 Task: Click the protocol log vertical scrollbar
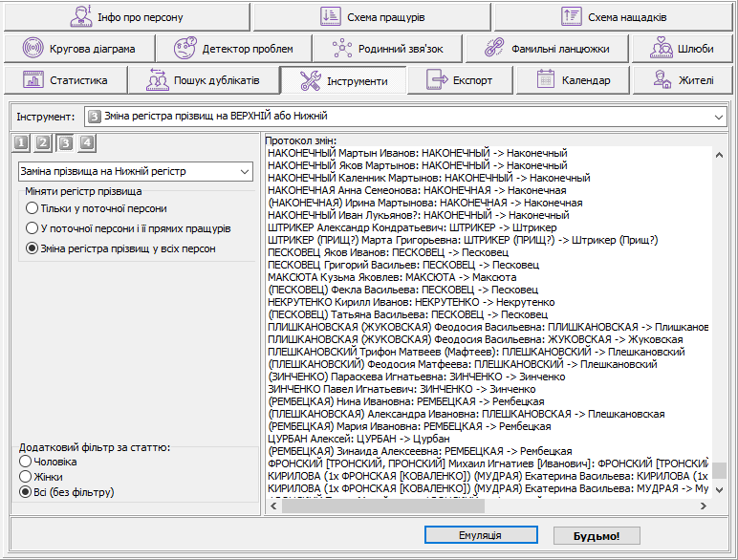(718, 315)
